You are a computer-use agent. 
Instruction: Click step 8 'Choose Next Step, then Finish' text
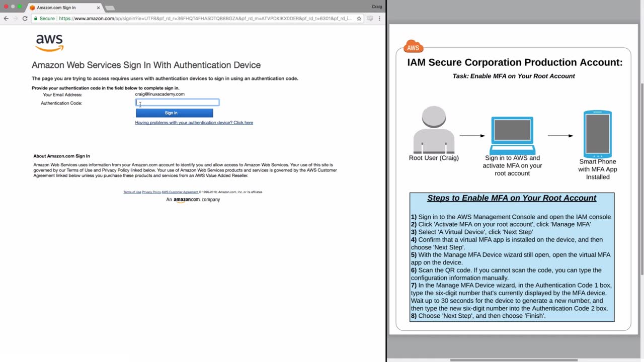pyautogui.click(x=478, y=316)
